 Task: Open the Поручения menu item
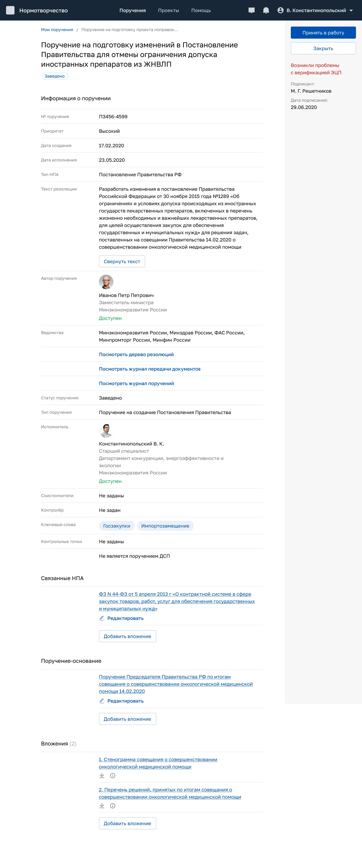point(133,11)
